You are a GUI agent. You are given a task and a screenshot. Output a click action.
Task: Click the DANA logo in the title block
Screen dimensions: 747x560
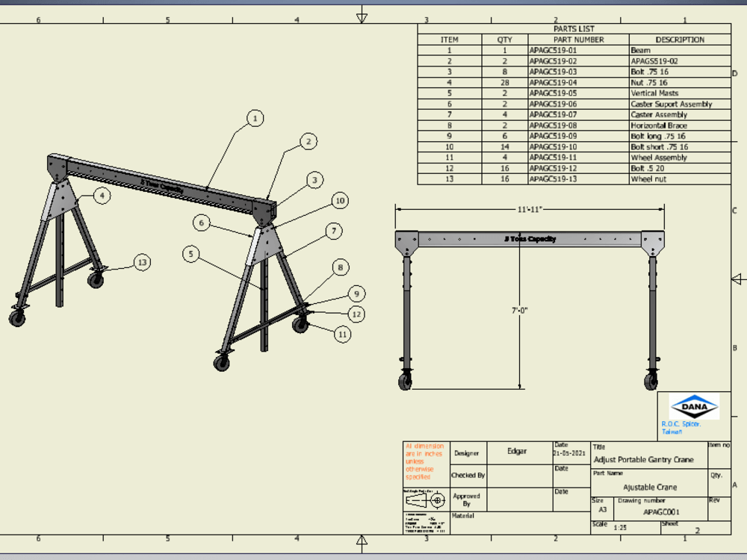tap(695, 407)
